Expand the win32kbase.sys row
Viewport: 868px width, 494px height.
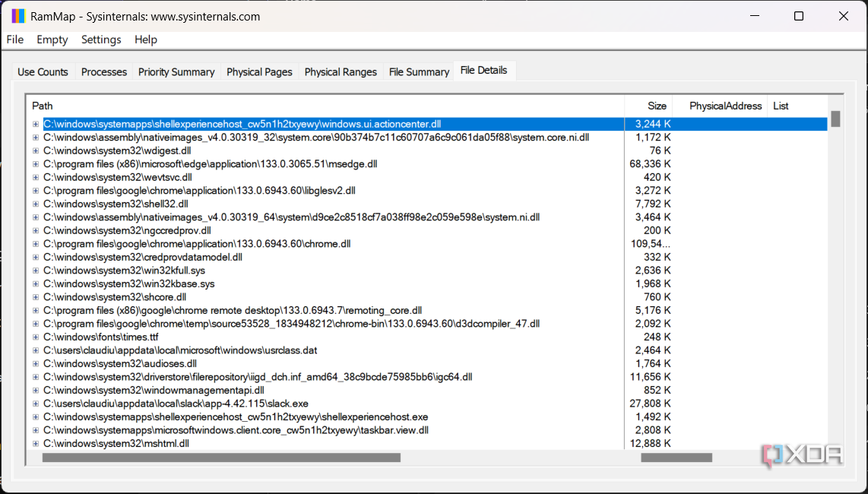pos(36,283)
